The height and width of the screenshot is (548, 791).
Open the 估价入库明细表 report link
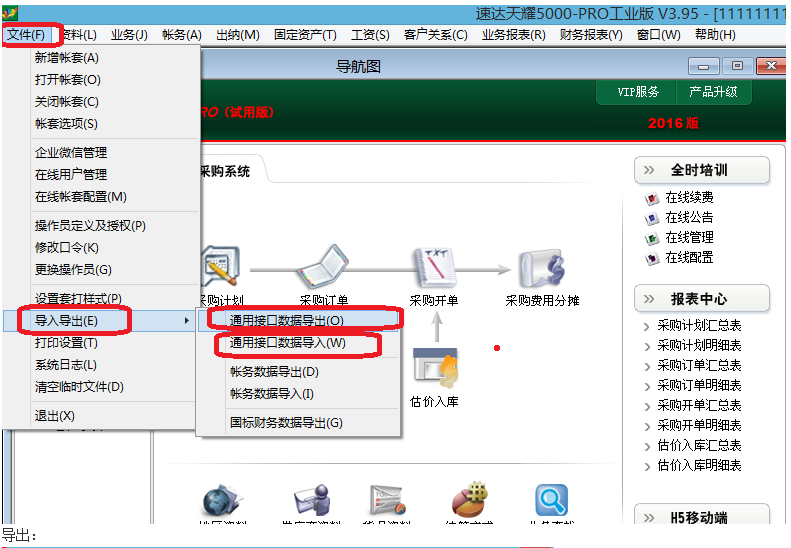coord(699,465)
